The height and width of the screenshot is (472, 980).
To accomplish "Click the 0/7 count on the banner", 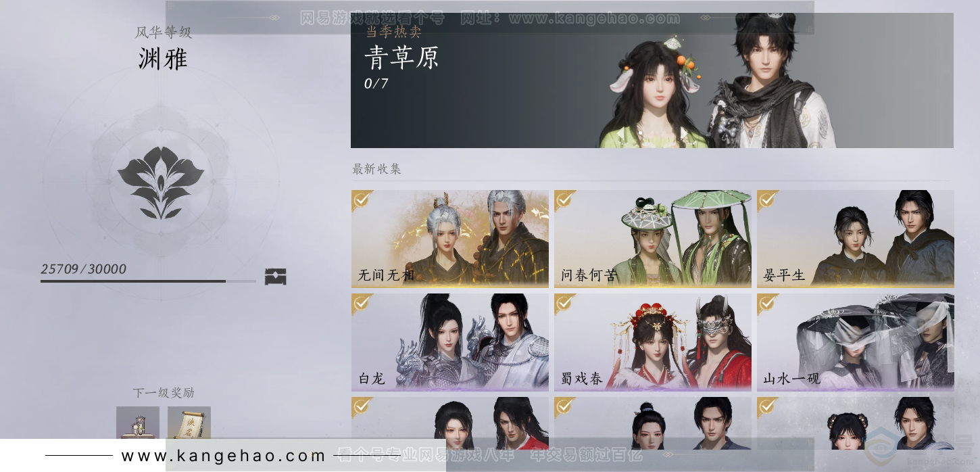I will click(x=376, y=84).
